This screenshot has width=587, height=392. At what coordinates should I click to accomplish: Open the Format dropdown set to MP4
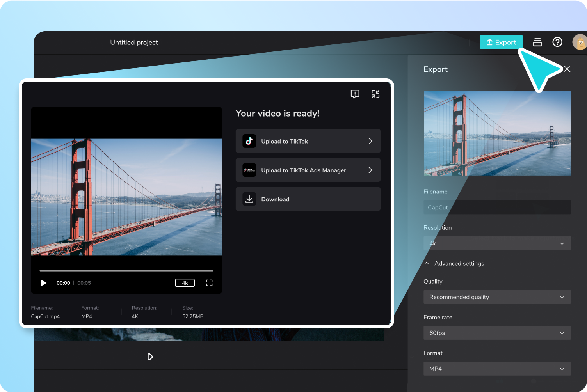[496, 369]
